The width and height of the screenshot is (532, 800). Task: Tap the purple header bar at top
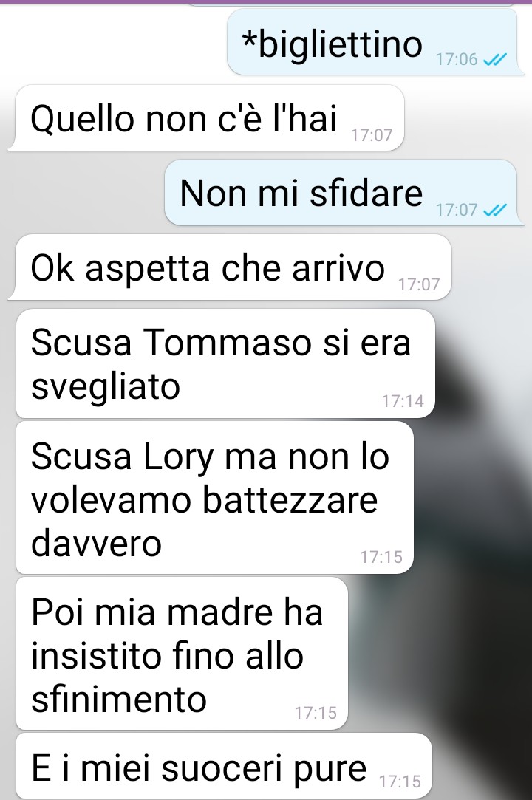tap(266, 1)
